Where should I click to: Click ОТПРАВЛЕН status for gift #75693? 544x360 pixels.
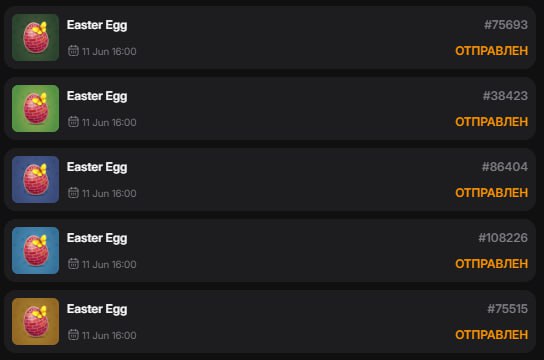point(492,51)
